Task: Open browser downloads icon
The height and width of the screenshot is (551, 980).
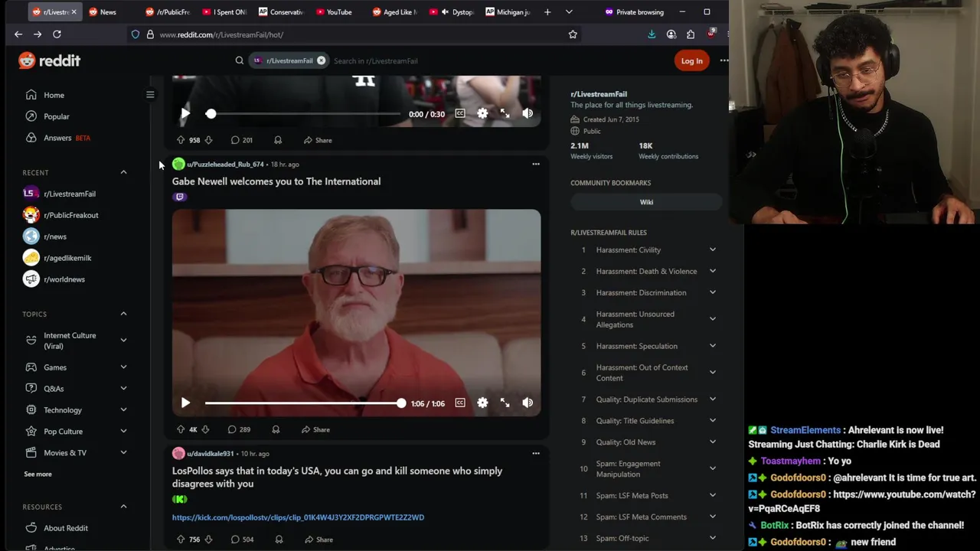Action: click(x=652, y=34)
